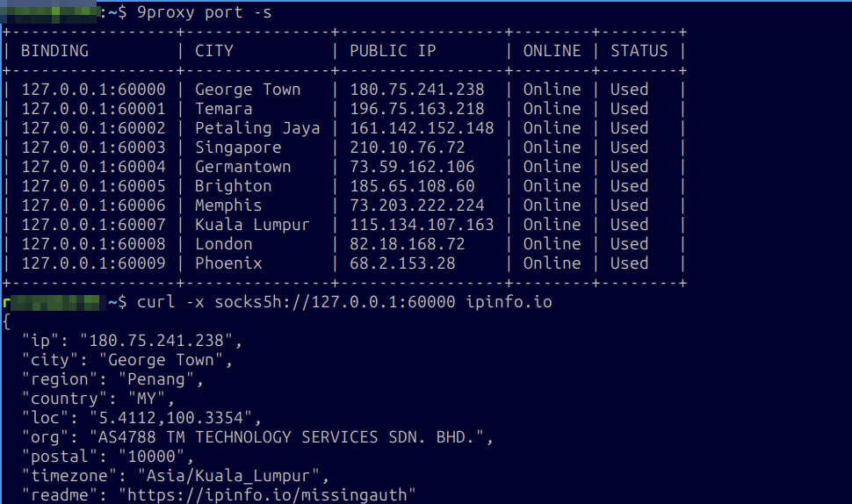Viewport: 852px width, 504px height.
Task: Click the CITY column header
Action: [x=214, y=51]
